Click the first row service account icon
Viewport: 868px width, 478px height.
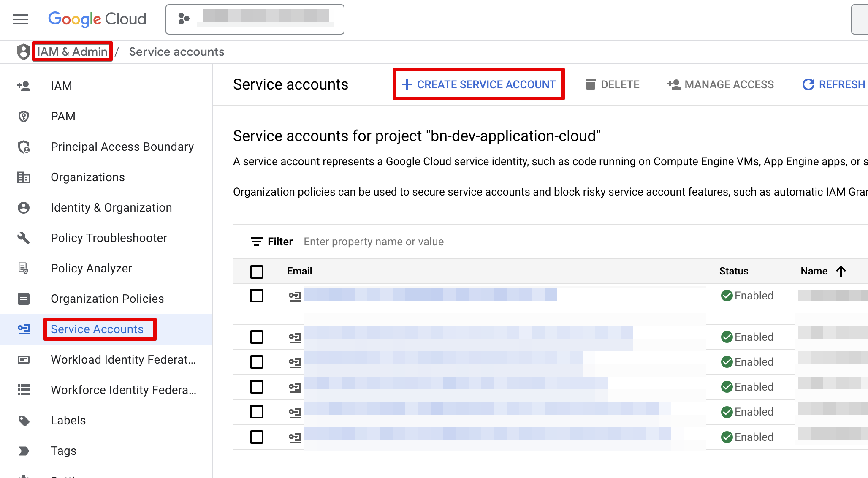point(295,296)
